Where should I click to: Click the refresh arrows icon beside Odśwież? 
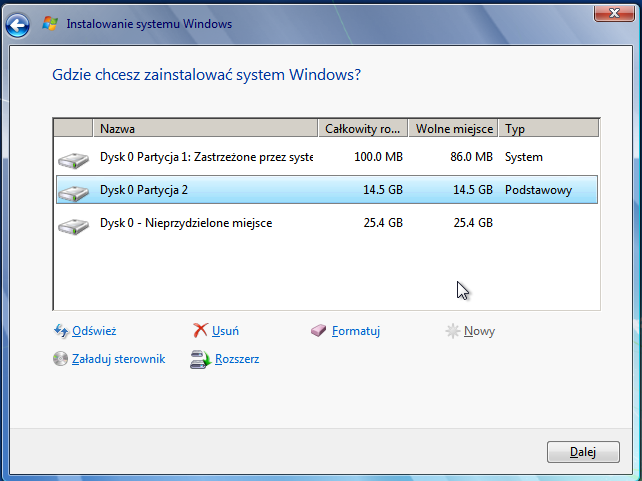point(61,331)
